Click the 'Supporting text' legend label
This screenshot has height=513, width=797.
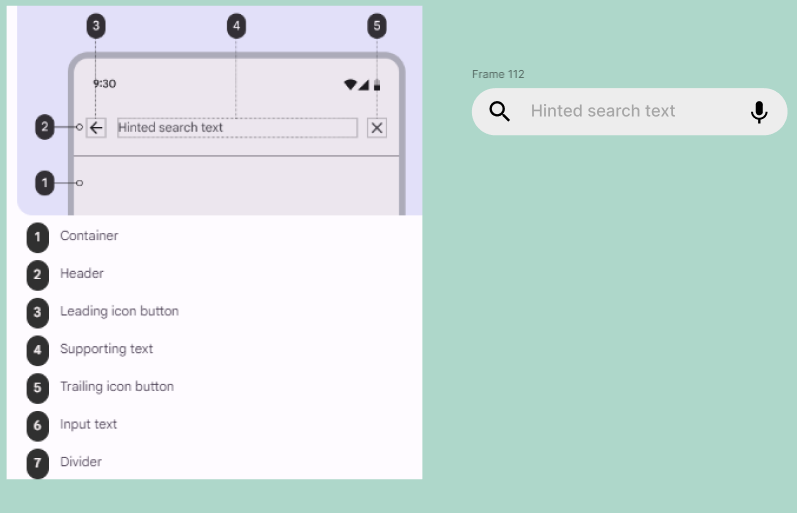tap(106, 349)
